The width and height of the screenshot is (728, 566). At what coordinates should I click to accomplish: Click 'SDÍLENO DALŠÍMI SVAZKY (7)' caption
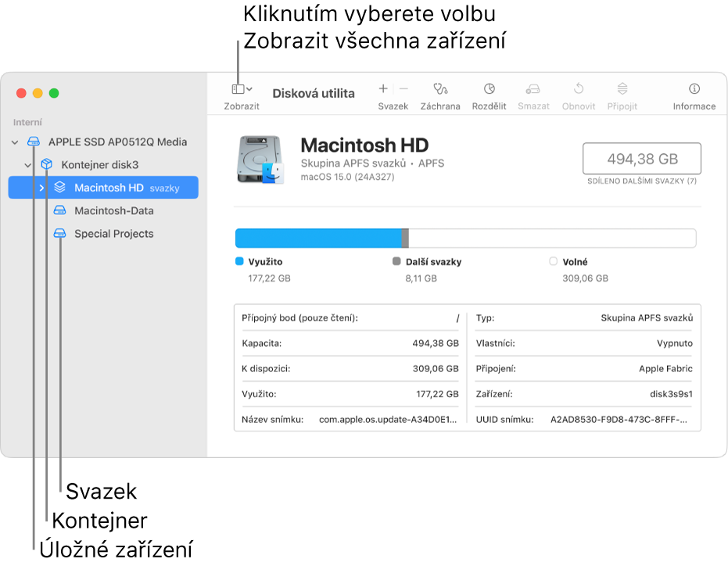tap(642, 181)
